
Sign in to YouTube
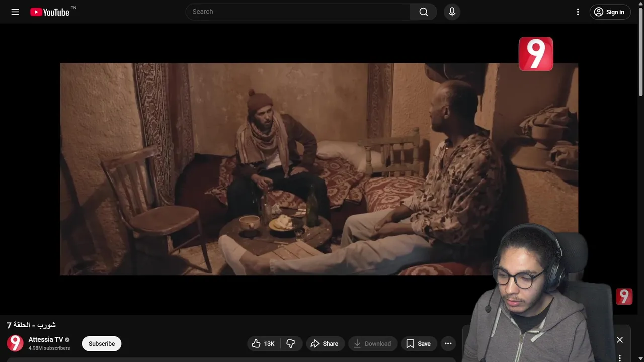(x=610, y=12)
